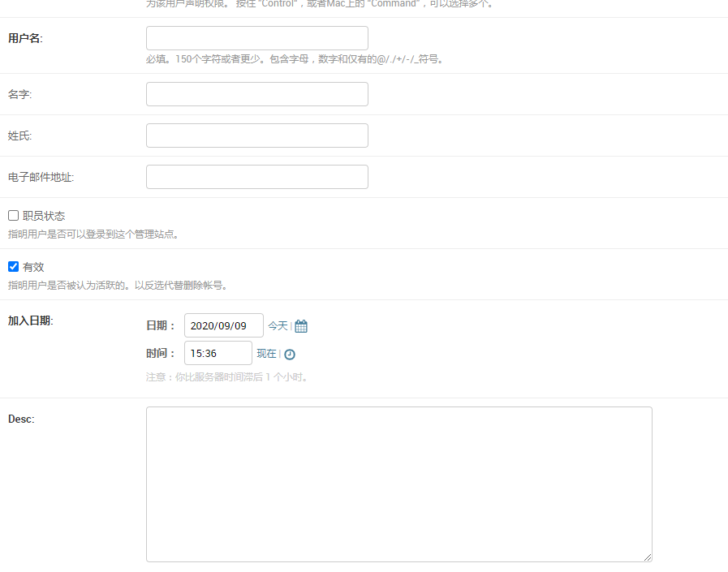Image resolution: width=728 pixels, height=572 pixels.
Task: Click the 加入日期 field label
Action: coord(31,320)
